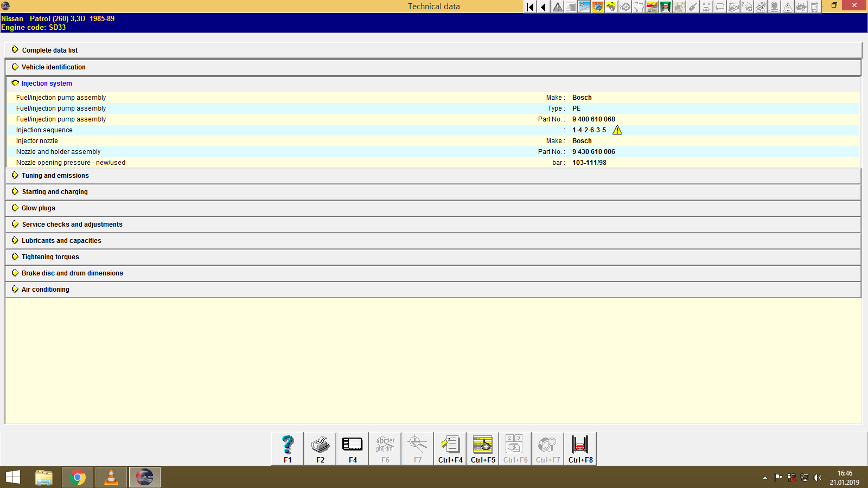Click the warning triangle toolbar icon
The height and width of the screenshot is (488, 868).
[557, 7]
